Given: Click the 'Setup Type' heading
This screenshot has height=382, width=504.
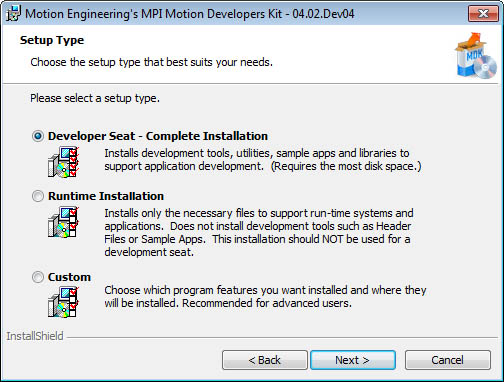Looking at the screenshot, I should coord(52,40).
